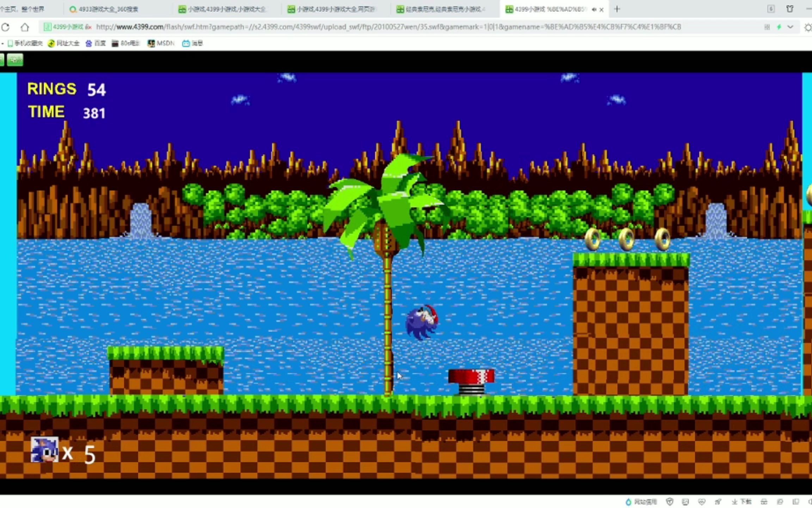
Task: Click the printer-like icon in status bar
Action: click(780, 502)
